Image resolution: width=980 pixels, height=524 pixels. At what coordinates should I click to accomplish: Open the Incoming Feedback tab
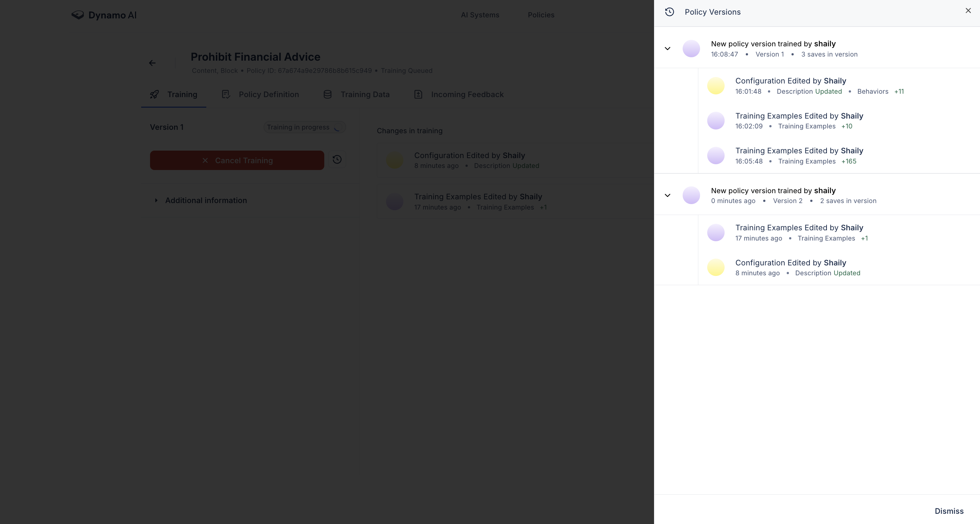(458, 95)
